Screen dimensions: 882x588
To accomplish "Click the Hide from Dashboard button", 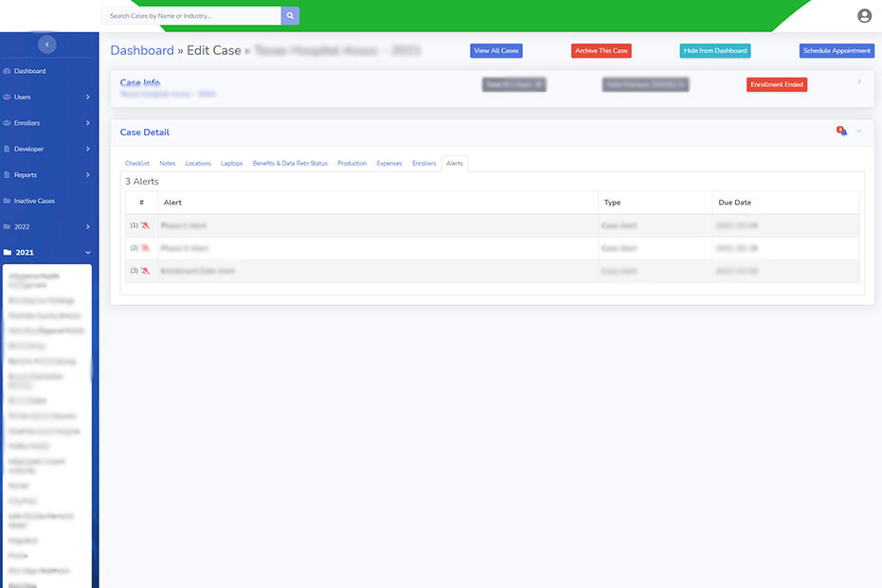I will tap(715, 50).
